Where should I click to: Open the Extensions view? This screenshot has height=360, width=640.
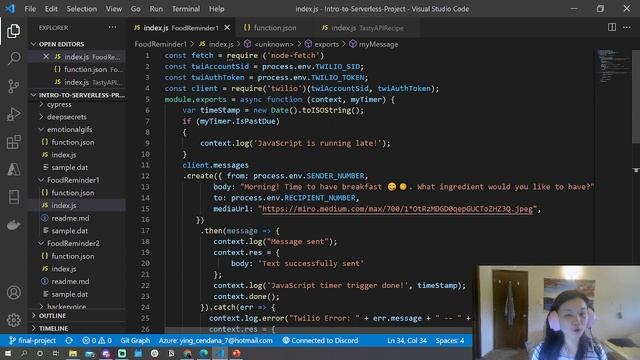(13, 142)
